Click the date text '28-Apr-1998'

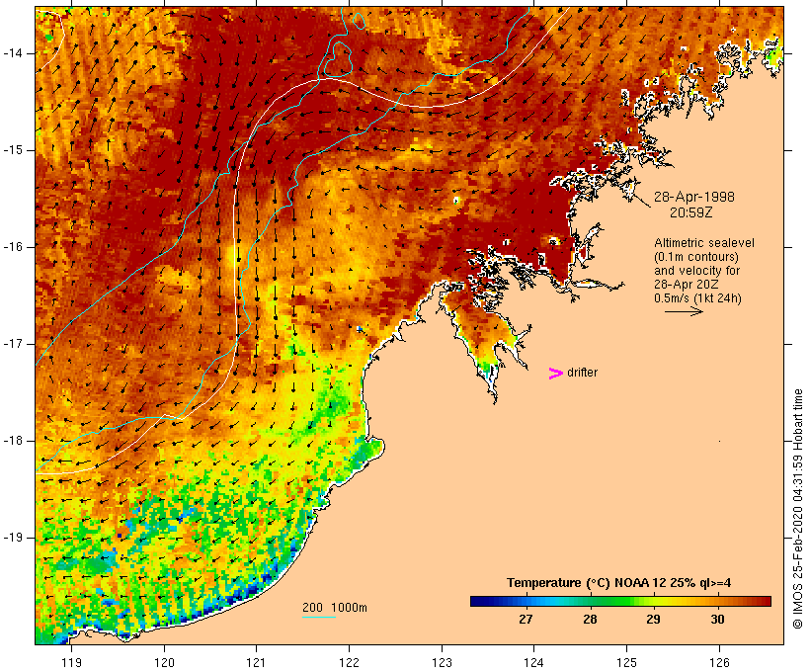pos(694,197)
